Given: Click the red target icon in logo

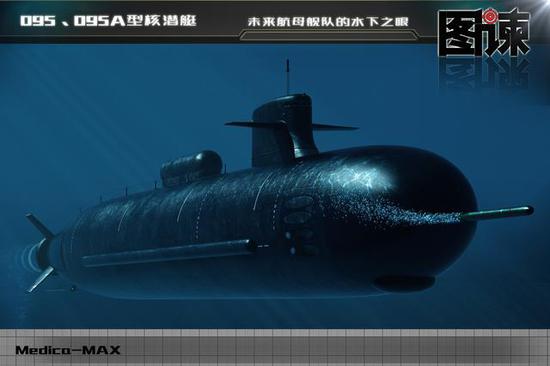Looking at the screenshot, I should [x=488, y=17].
